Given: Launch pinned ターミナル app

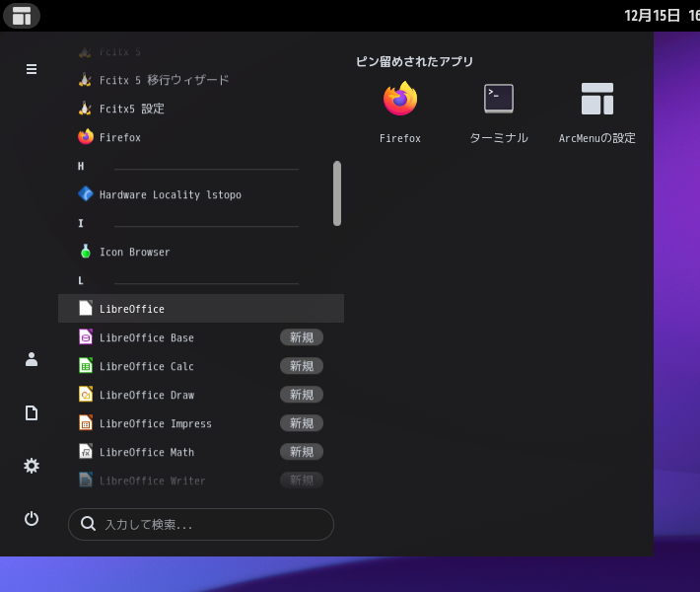Looking at the screenshot, I should tap(499, 112).
